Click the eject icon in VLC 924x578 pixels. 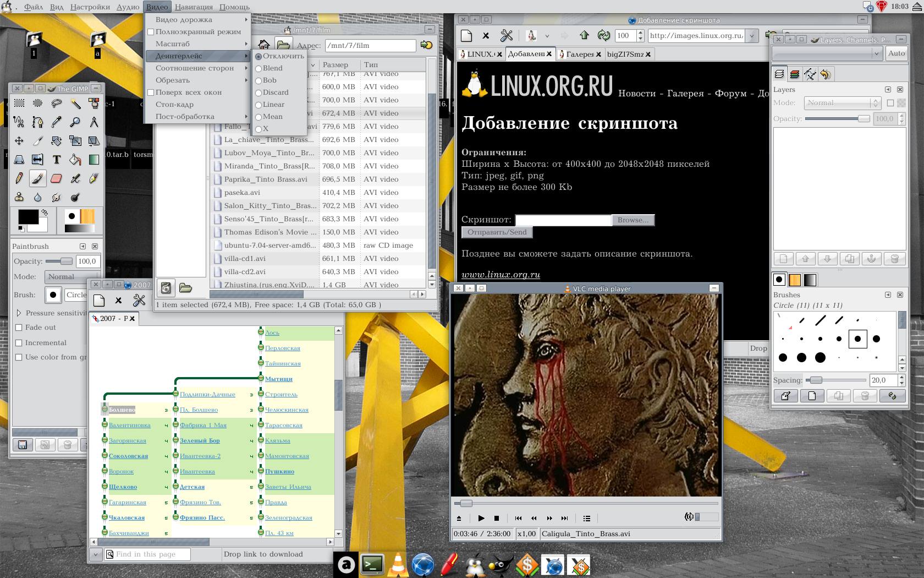click(459, 518)
